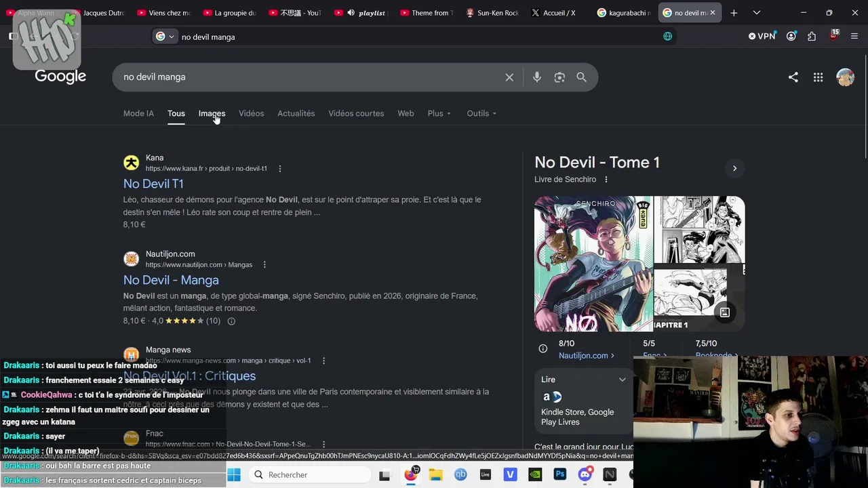
Task: Switch to the Vidéos tab
Action: click(252, 114)
